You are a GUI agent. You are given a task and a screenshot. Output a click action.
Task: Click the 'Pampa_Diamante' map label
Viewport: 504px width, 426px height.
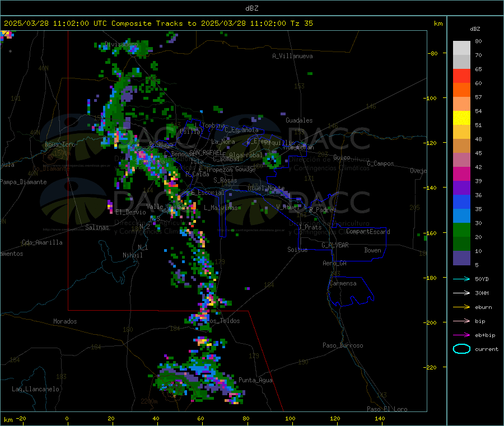tap(23, 182)
